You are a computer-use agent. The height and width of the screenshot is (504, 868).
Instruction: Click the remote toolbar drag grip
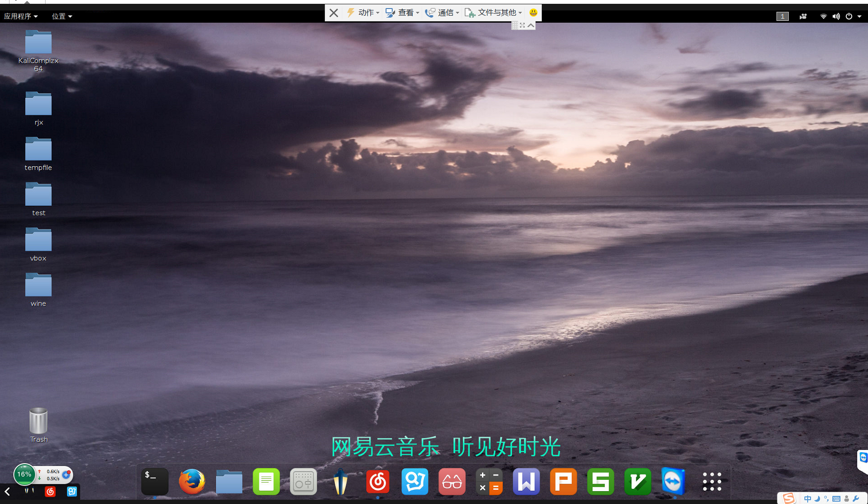coord(515,26)
